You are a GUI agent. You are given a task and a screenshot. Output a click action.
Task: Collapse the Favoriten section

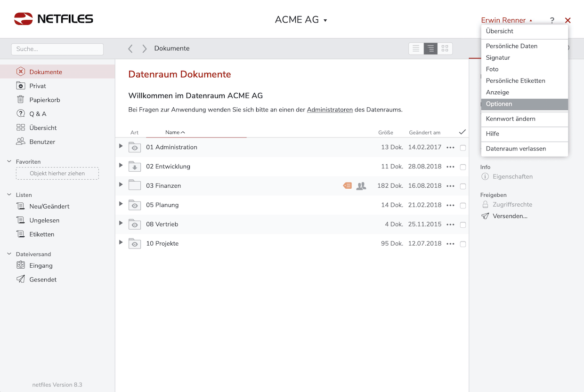tap(9, 161)
